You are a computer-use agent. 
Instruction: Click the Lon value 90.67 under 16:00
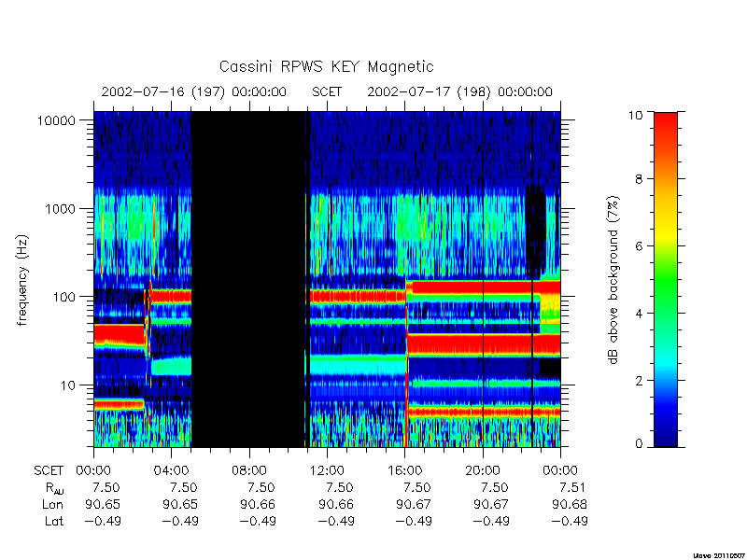pyautogui.click(x=414, y=504)
